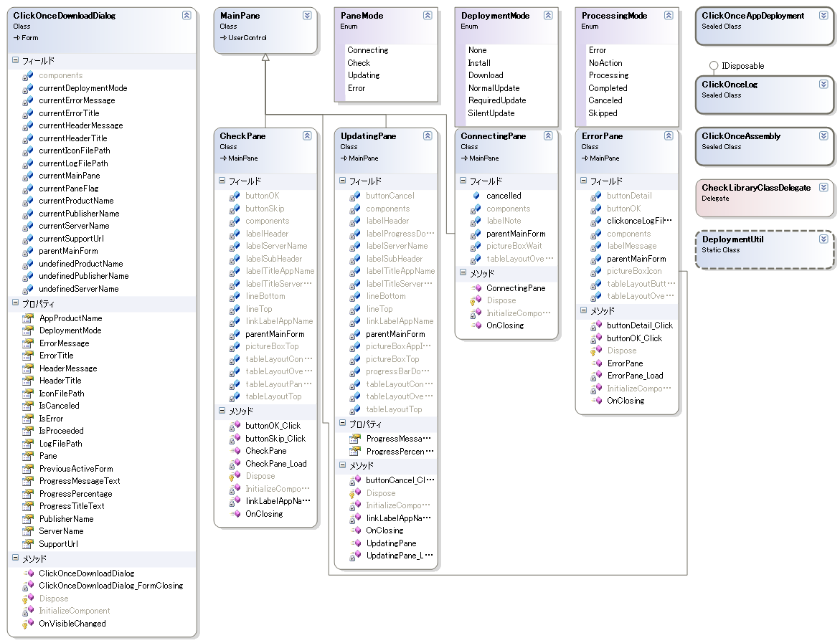Select the IDisposable interface label
840x643 pixels.
point(743,66)
